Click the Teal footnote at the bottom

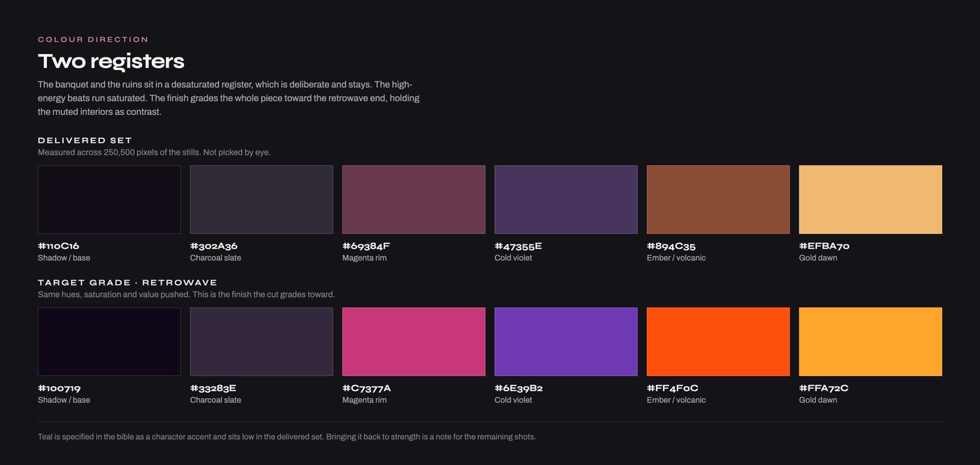point(287,437)
